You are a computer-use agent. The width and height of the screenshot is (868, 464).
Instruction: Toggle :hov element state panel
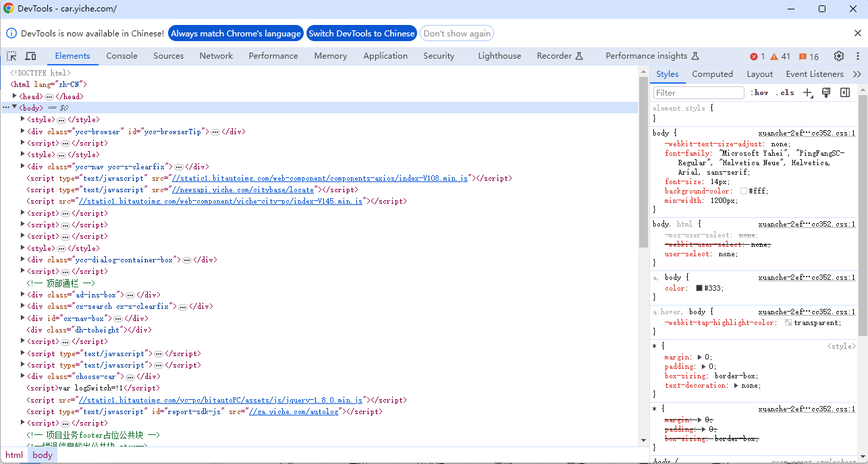tap(759, 92)
